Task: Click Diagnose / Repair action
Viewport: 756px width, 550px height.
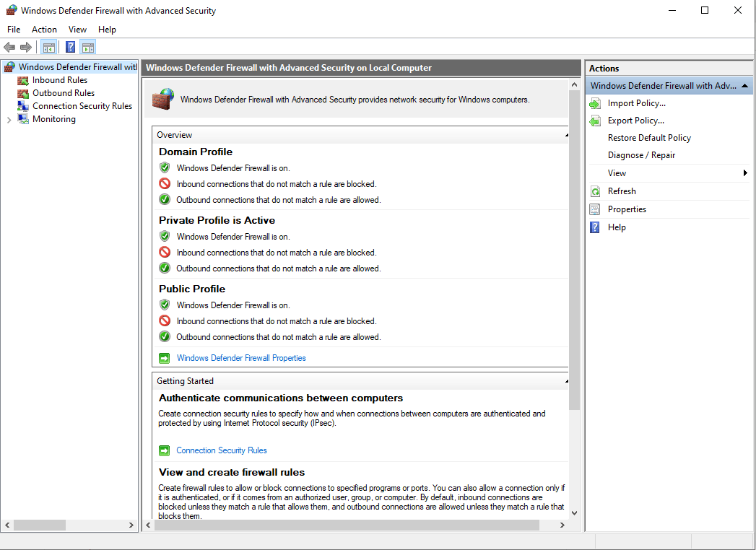Action: (641, 155)
